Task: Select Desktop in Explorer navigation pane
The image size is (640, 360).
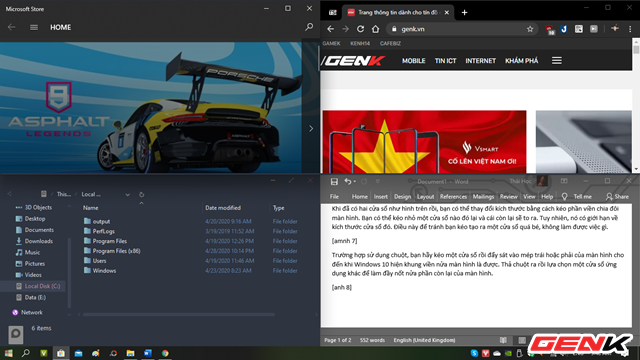Action: 35,219
